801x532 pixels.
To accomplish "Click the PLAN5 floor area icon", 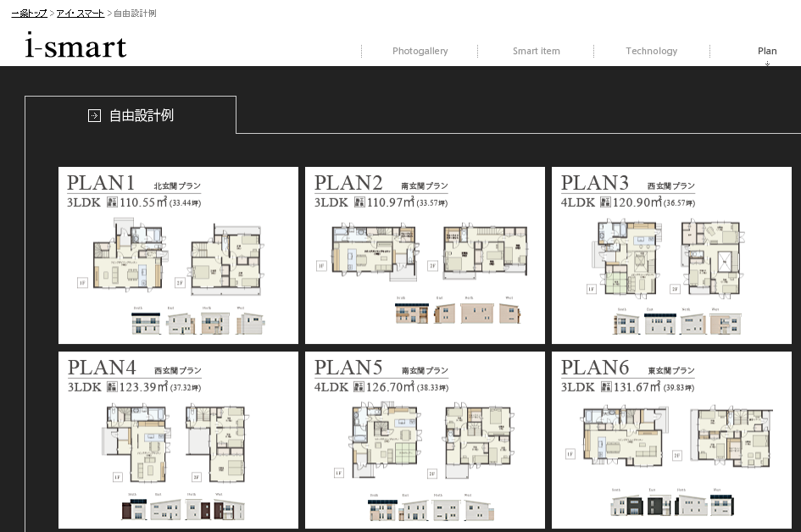I will click(x=359, y=387).
